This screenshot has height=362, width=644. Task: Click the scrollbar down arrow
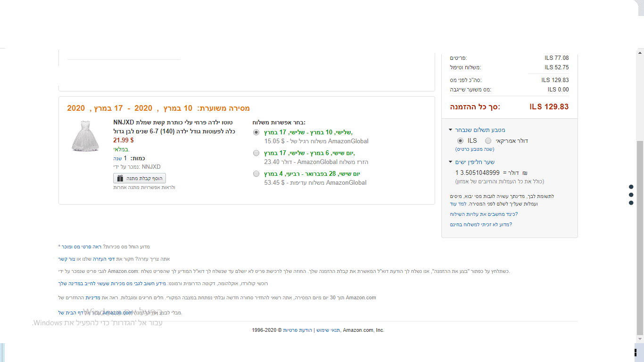640,338
